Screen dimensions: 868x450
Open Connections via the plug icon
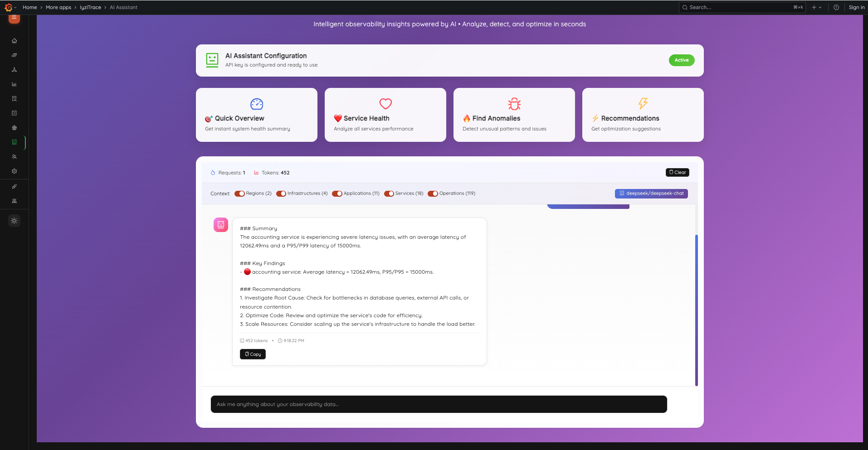14,186
